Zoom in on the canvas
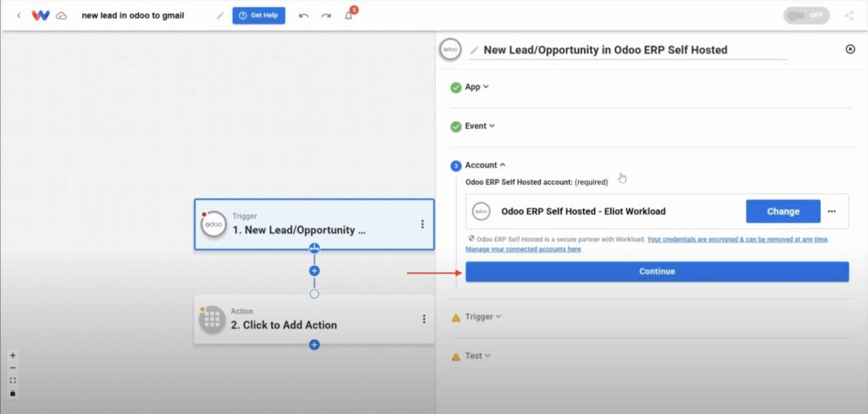This screenshot has height=414, width=868. [13, 355]
